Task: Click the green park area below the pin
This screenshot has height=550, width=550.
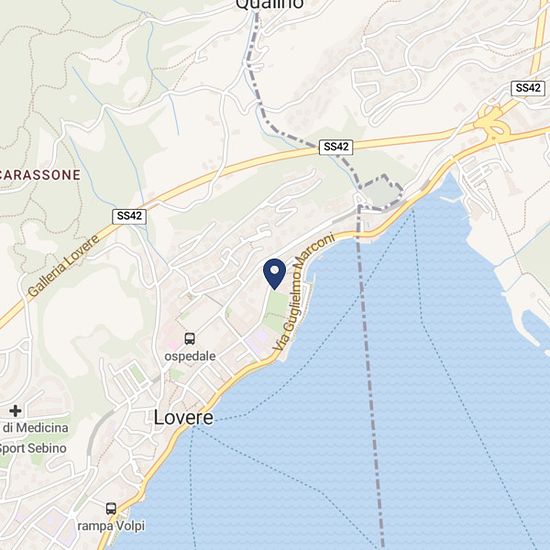Action: (277, 312)
